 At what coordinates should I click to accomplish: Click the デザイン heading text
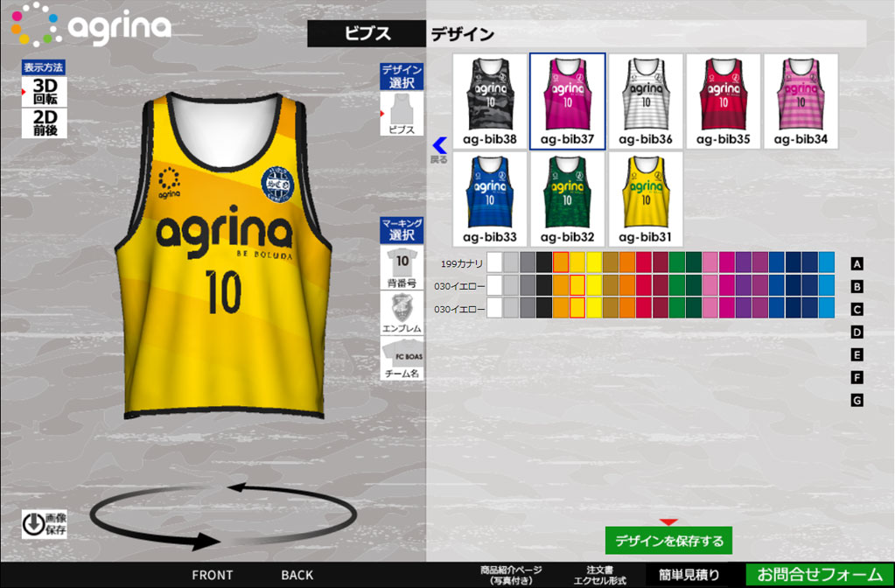point(462,34)
